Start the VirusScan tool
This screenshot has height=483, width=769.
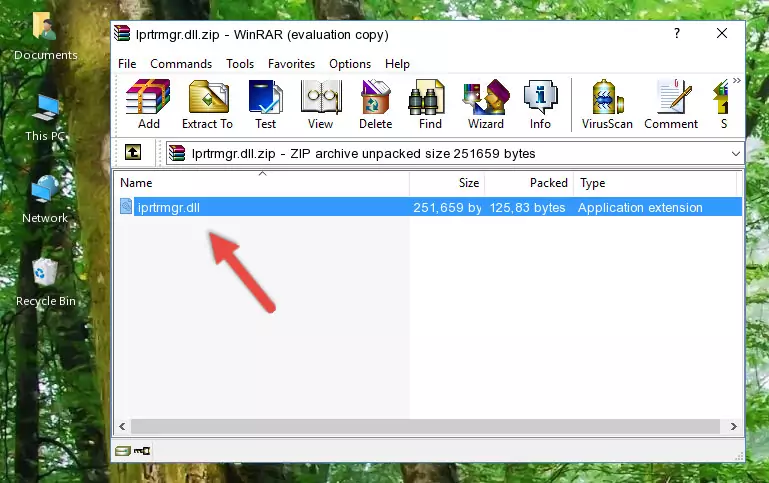[607, 104]
